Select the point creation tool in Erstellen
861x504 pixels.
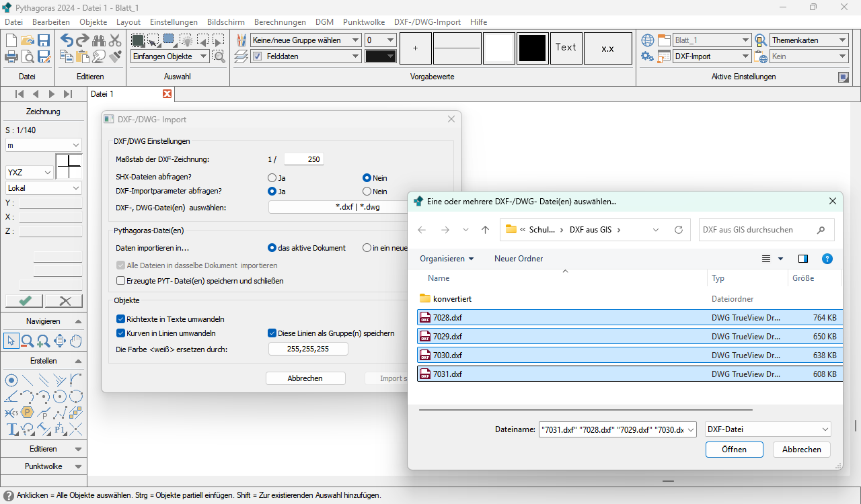(11, 380)
